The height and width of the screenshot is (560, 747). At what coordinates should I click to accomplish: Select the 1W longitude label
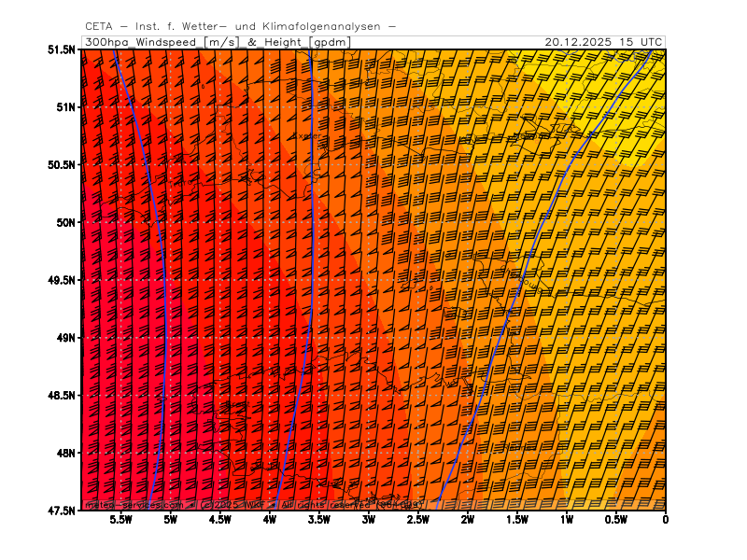[566, 520]
